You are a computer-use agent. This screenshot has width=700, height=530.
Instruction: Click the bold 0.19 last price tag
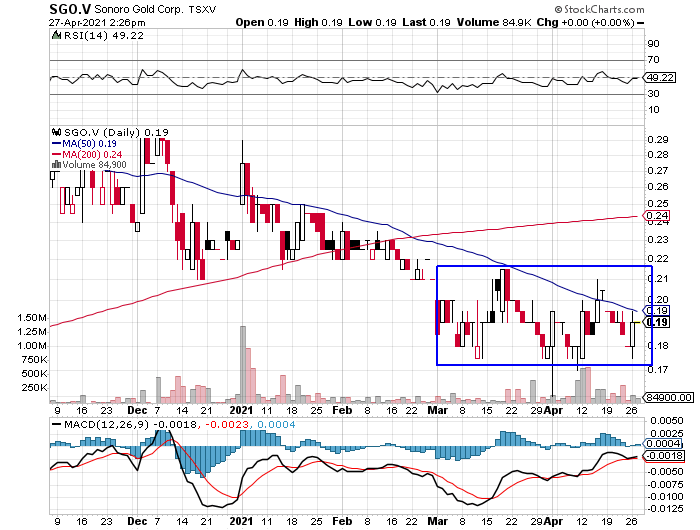tap(657, 322)
